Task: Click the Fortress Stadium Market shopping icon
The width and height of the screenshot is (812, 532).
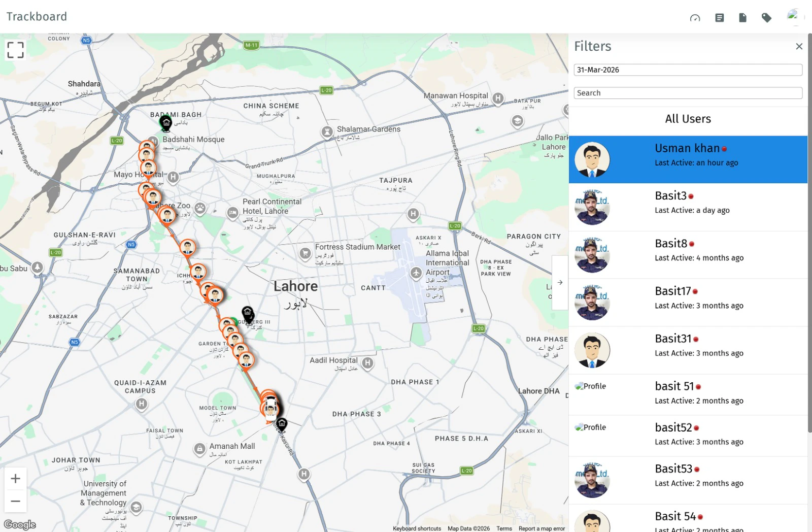Action: pos(305,253)
